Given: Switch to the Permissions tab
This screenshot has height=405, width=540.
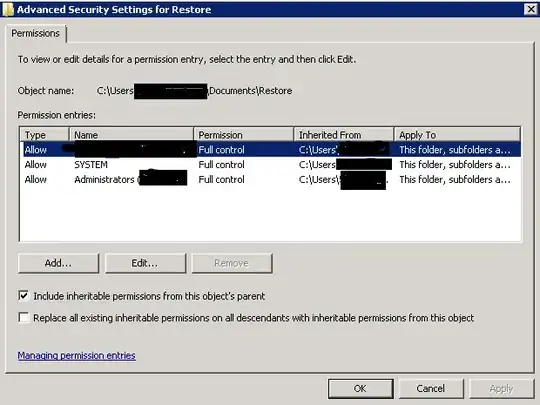Looking at the screenshot, I should 35,33.
